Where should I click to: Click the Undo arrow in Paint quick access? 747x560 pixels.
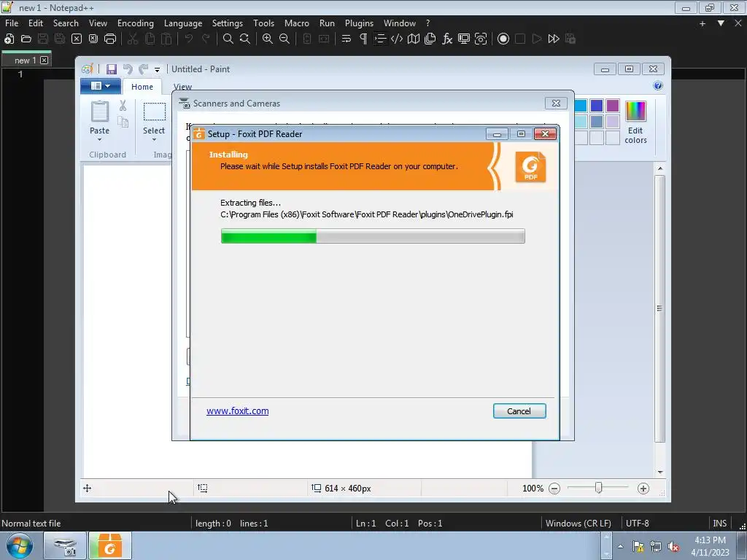point(128,69)
